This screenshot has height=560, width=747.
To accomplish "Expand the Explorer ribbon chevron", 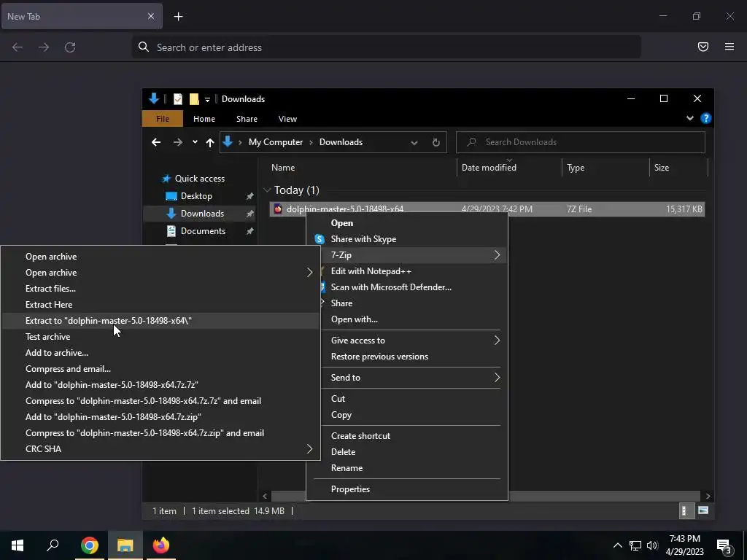I will point(690,118).
